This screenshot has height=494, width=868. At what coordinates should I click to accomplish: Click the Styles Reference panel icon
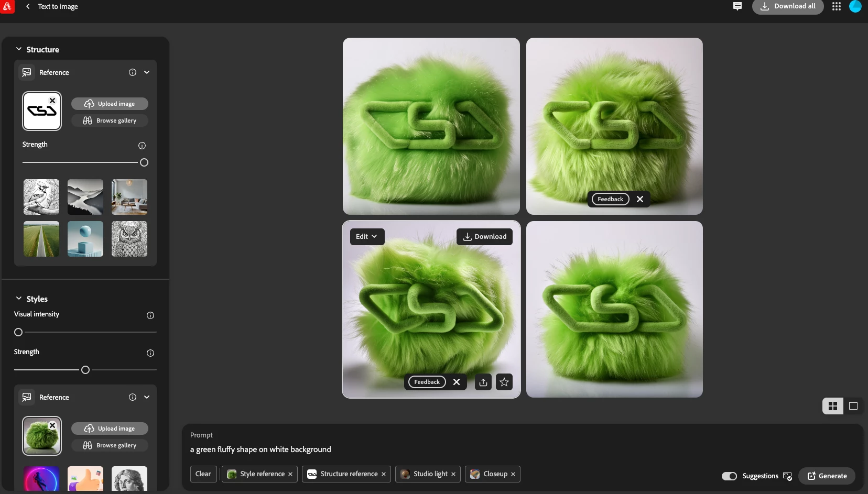27,397
